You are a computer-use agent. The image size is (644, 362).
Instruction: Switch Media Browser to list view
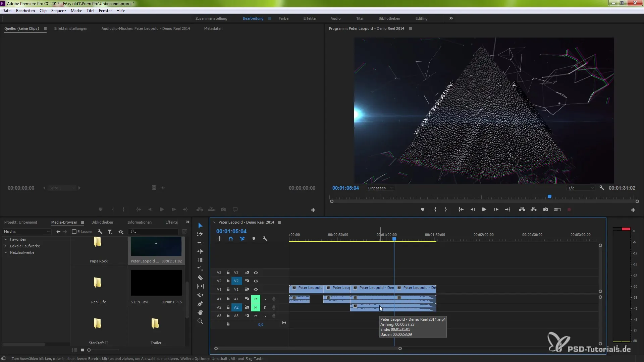[74, 350]
